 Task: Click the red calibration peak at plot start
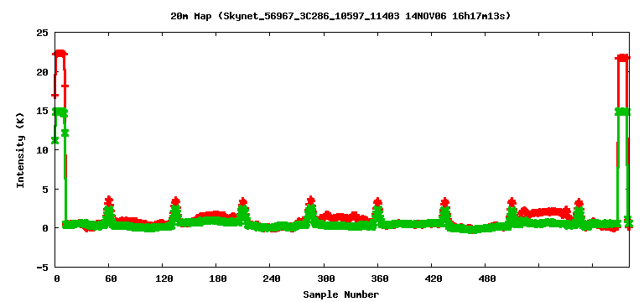(60, 54)
